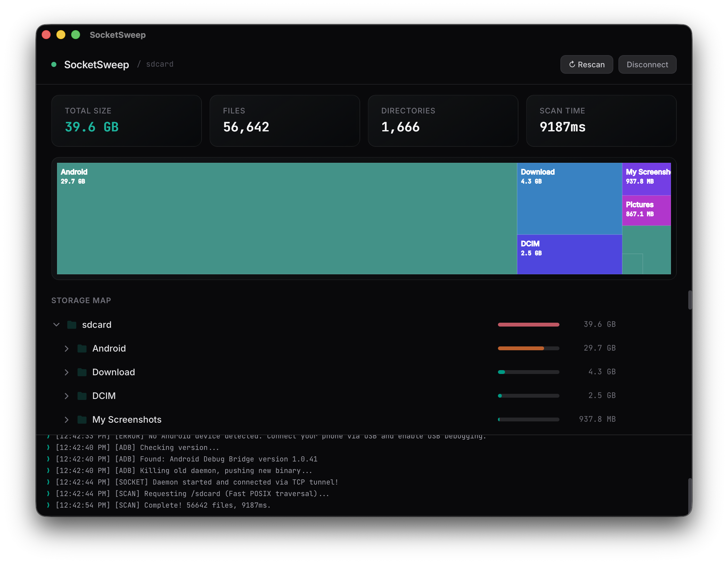This screenshot has height=564, width=728.
Task: Select the DCIM tree row label
Action: coord(104,396)
